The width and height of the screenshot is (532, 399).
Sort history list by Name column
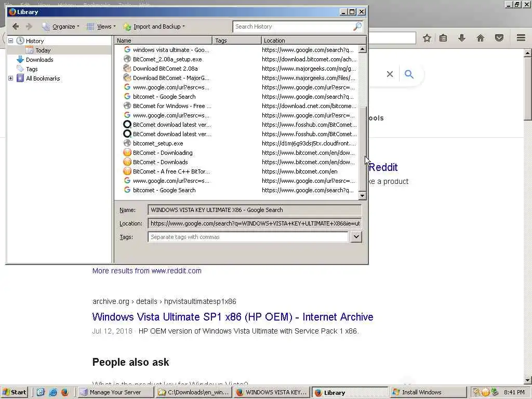pyautogui.click(x=164, y=41)
